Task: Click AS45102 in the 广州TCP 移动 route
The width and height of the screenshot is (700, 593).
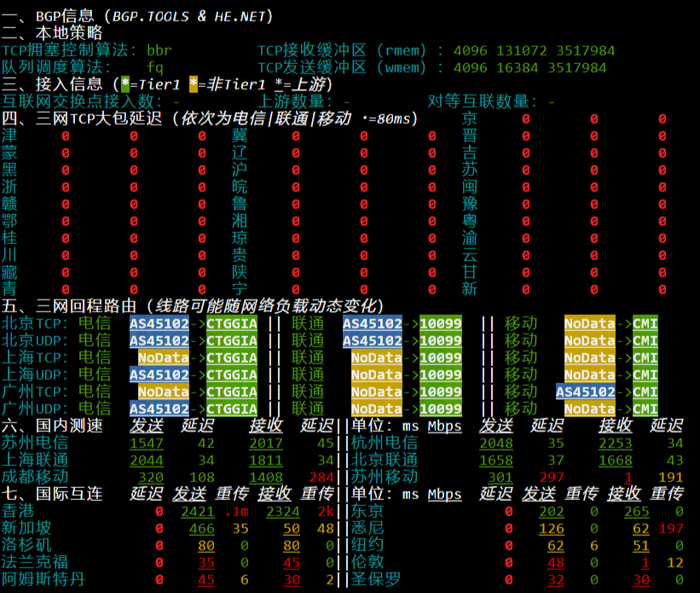Action: (585, 392)
